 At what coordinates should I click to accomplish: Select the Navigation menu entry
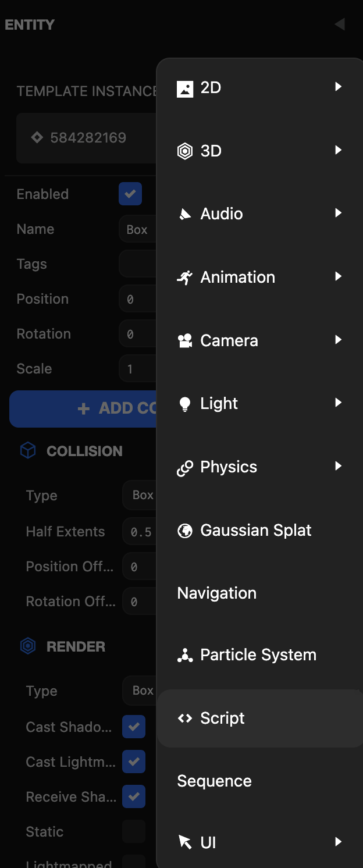pyautogui.click(x=216, y=593)
